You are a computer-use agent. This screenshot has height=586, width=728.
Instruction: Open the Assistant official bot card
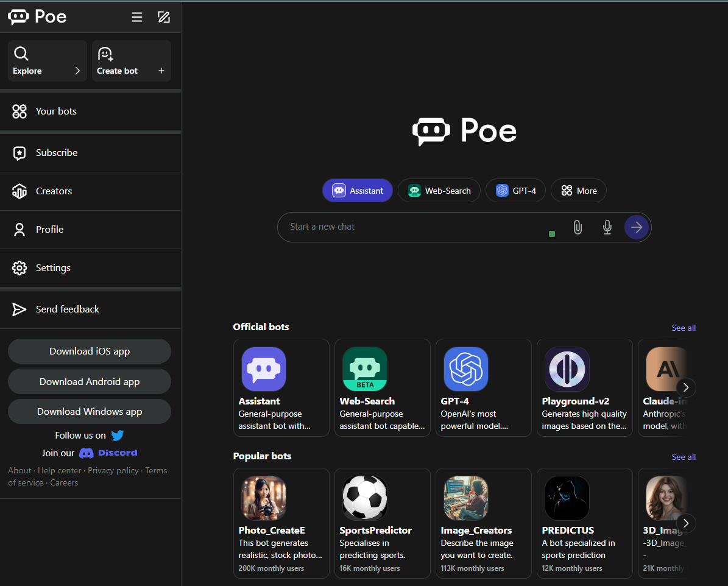[281, 388]
